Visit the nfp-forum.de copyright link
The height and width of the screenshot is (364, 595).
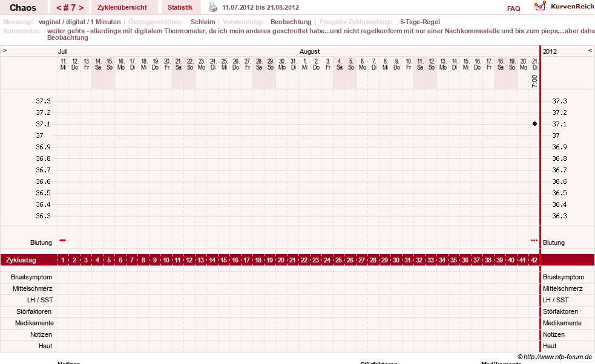click(555, 357)
